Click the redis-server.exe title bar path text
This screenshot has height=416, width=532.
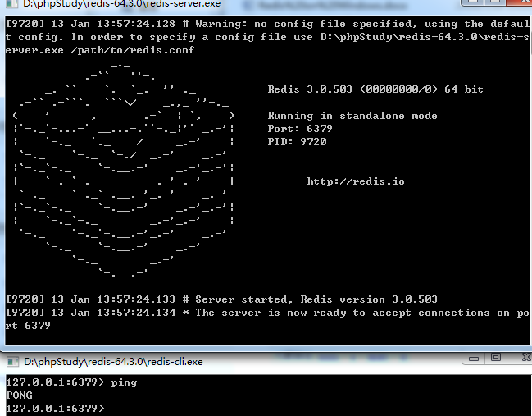(x=122, y=4)
